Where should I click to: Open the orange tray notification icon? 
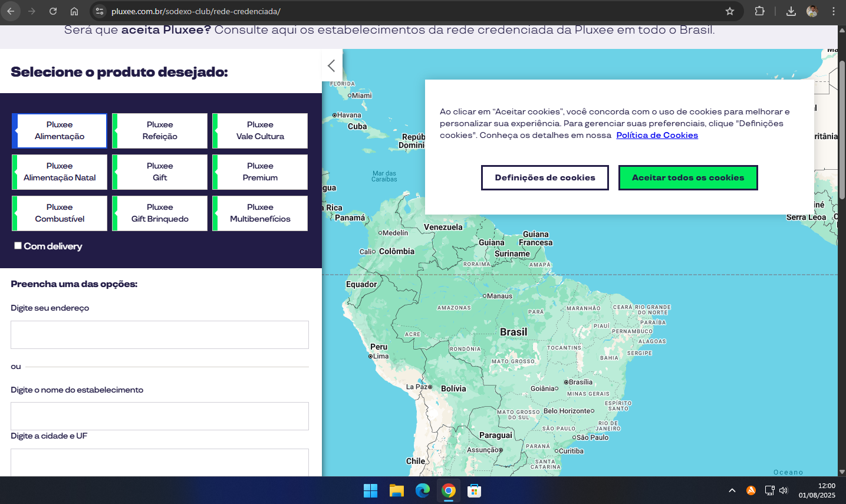click(x=751, y=490)
